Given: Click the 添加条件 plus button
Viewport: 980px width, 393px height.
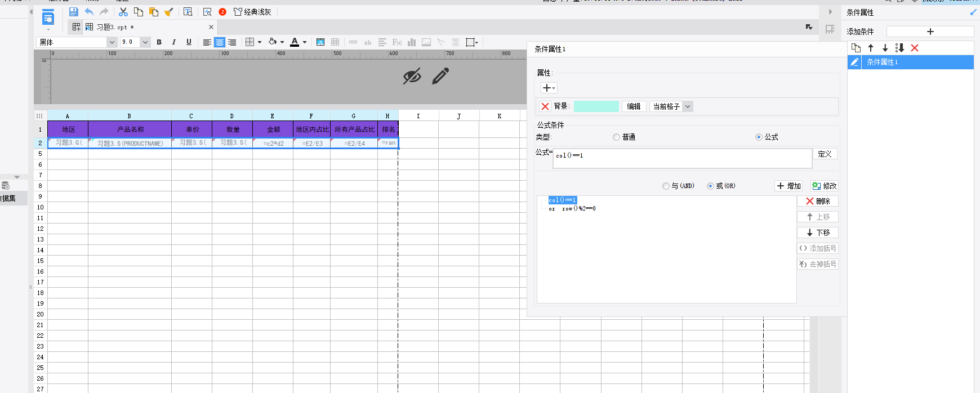Looking at the screenshot, I should 930,32.
